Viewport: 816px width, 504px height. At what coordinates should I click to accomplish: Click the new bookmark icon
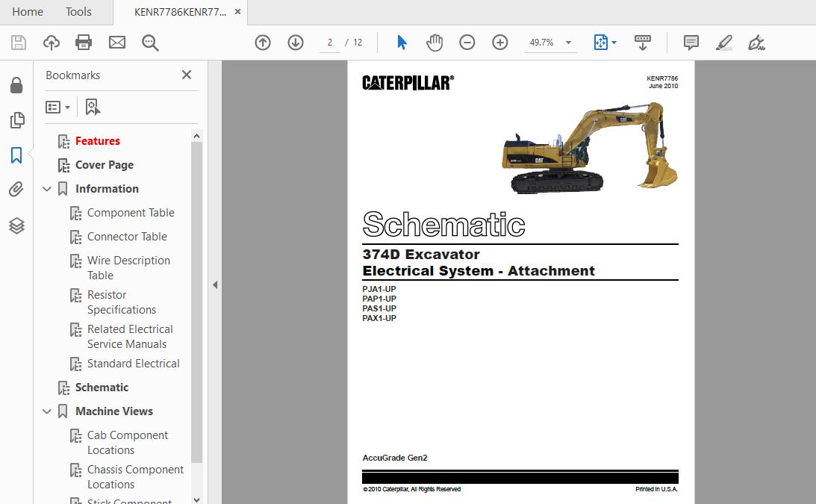[93, 108]
